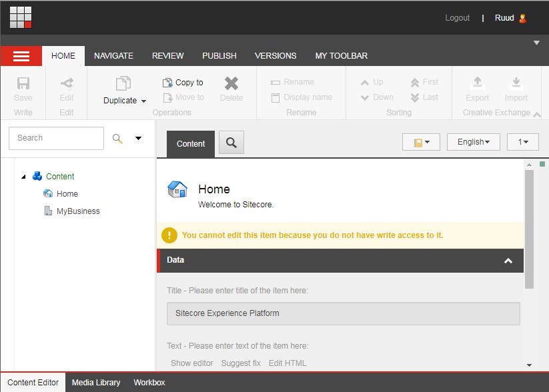Switch to the REVIEW ribbon tab
This screenshot has width=549, height=392.
coord(167,56)
